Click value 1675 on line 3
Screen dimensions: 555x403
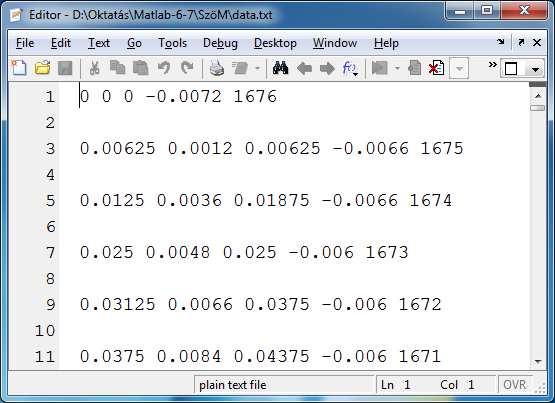[x=442, y=148]
